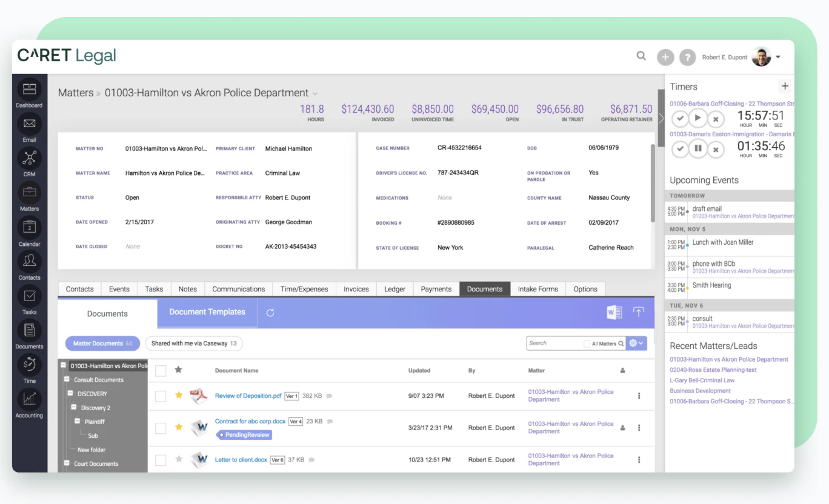The height and width of the screenshot is (504, 829).
Task: Tick the checkbox for Letter to client.docx
Action: pos(161,460)
